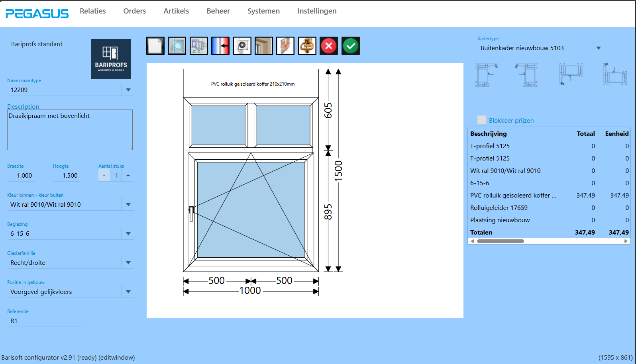This screenshot has width=636, height=364.
Task: Select the second frame profile cross-section
Action: [527, 74]
